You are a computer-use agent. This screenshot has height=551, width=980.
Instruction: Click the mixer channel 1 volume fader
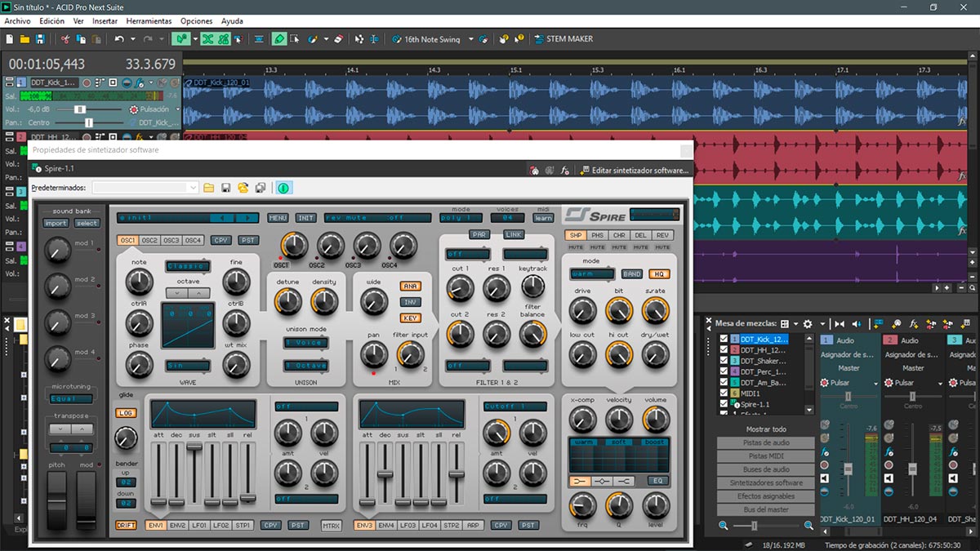pyautogui.click(x=848, y=469)
